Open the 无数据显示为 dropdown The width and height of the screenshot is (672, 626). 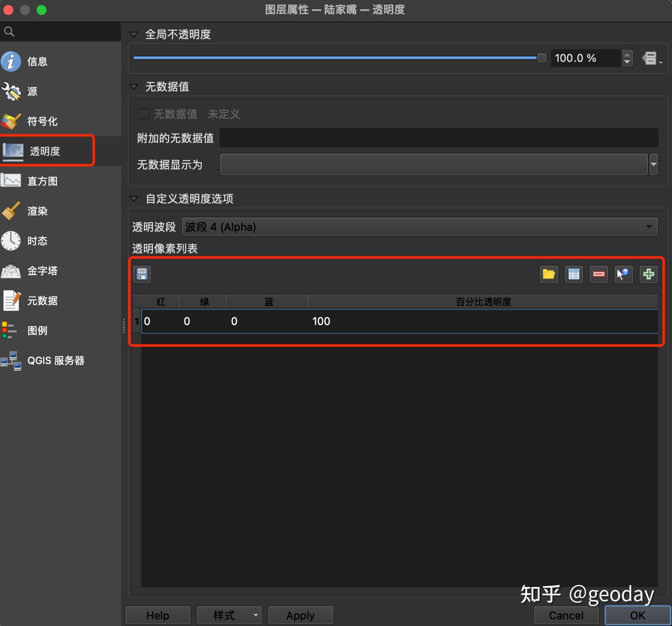click(653, 164)
